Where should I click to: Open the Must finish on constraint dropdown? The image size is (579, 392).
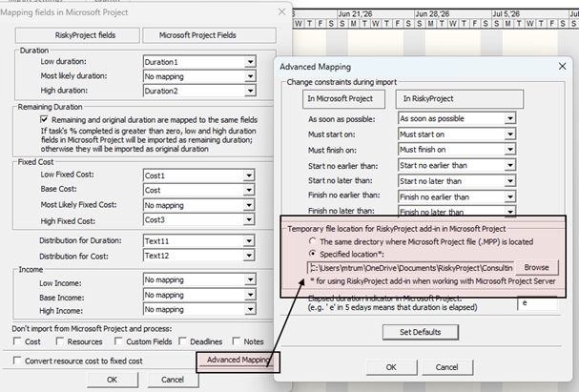point(457,150)
